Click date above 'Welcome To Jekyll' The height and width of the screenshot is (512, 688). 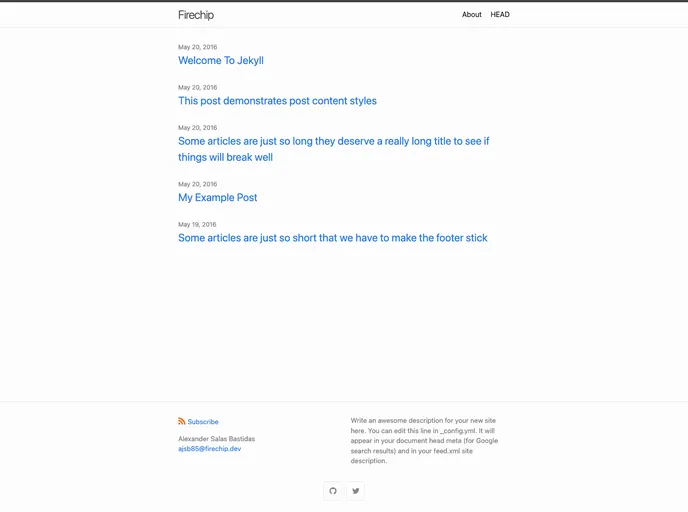[x=197, y=47]
